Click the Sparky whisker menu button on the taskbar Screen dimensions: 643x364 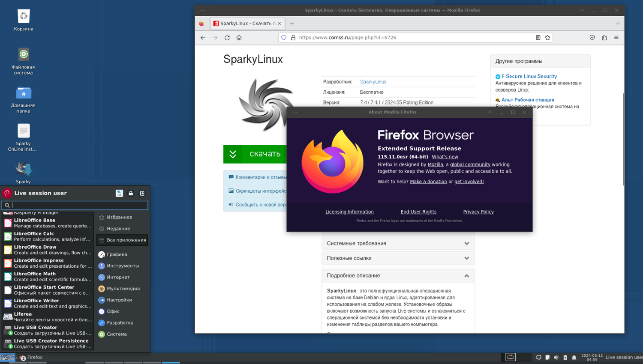(x=8, y=358)
